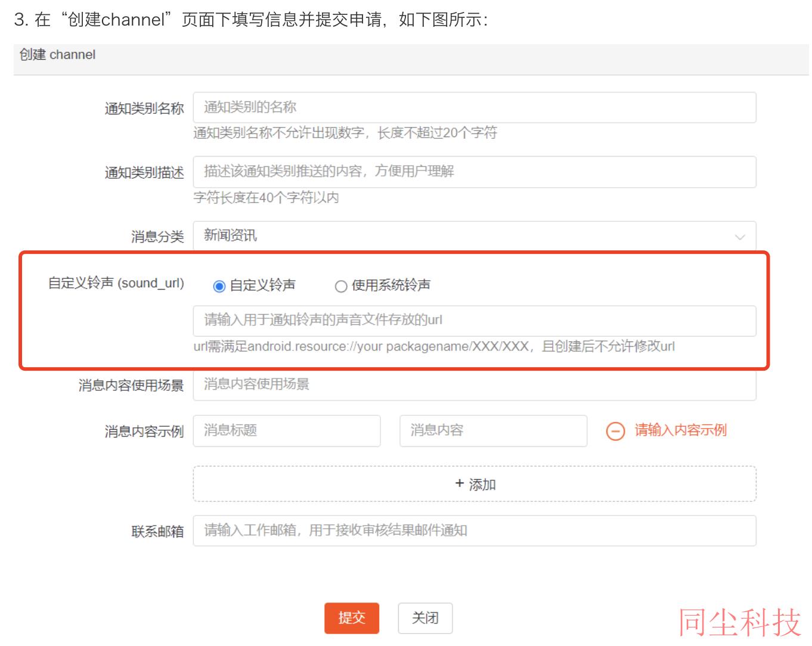The width and height of the screenshot is (812, 646).
Task: Expand the 消息分类 chevron arrow
Action: coord(740,237)
